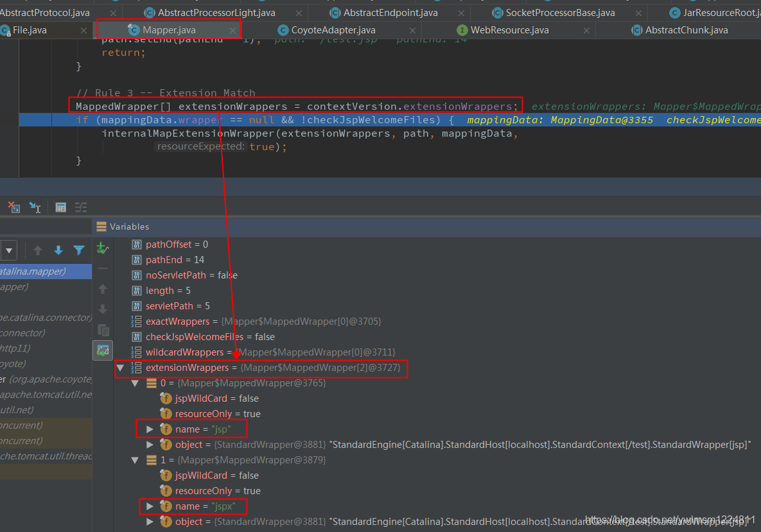
Task: Click move watch down arrow
Action: click(102, 309)
